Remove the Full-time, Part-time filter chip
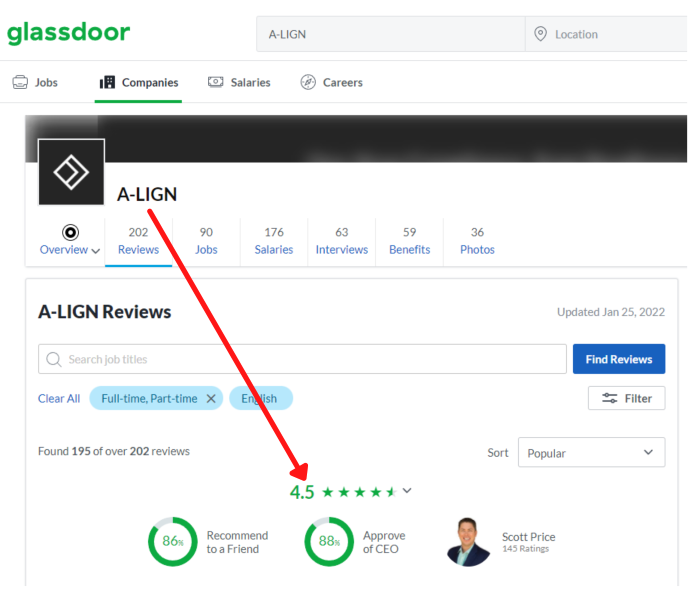The height and width of the screenshot is (596, 700). tap(211, 398)
